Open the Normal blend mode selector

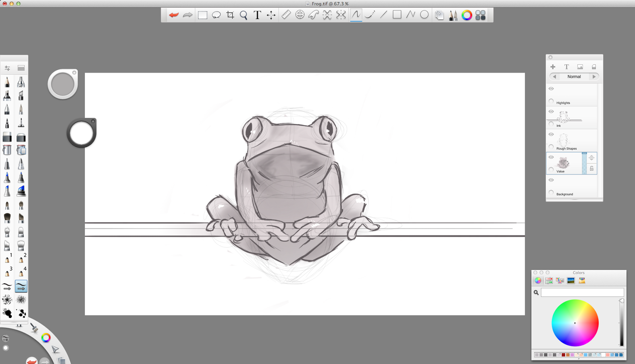click(574, 77)
